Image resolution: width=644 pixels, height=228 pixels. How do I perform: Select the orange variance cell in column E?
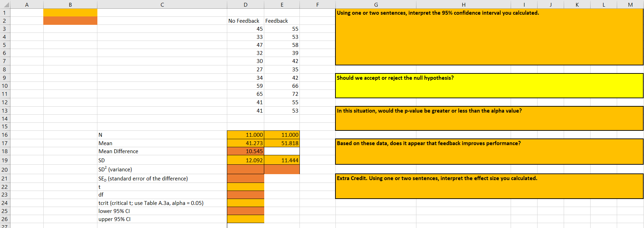coord(282,169)
